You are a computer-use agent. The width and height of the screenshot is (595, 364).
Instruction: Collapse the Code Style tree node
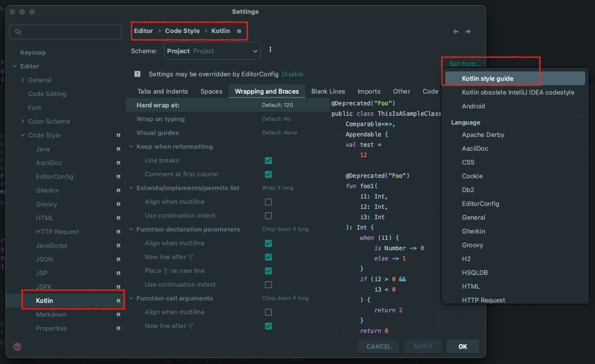point(23,135)
